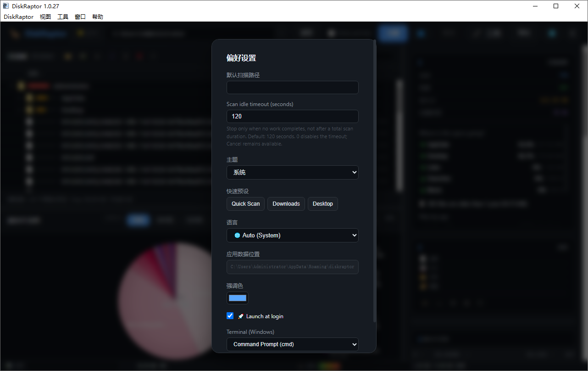The width and height of the screenshot is (588, 371).
Task: Open the DiskRaptor application menu
Action: [18, 17]
